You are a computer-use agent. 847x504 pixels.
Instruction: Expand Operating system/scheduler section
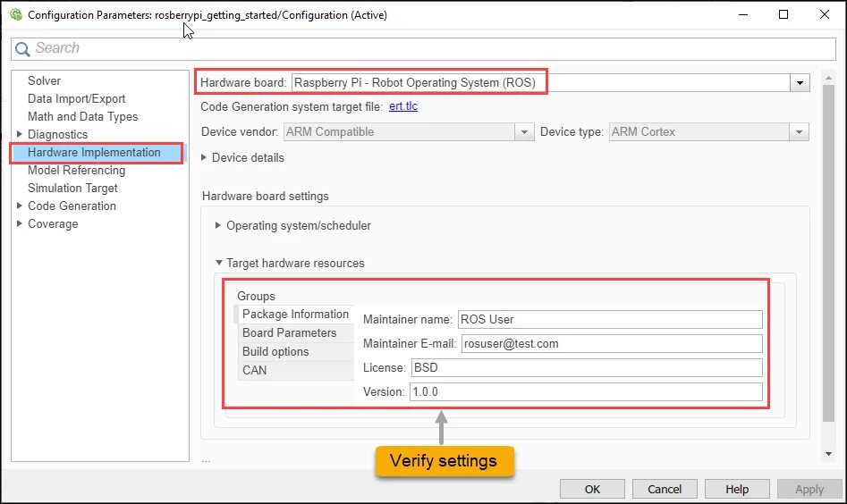click(218, 225)
